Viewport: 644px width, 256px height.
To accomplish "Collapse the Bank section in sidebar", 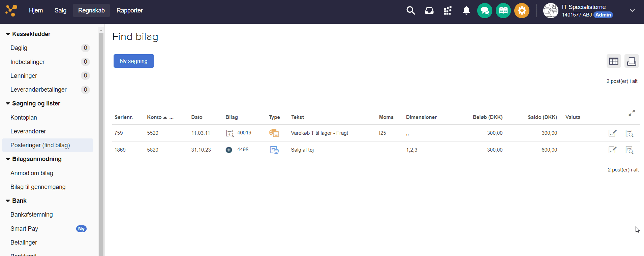I will pos(8,201).
